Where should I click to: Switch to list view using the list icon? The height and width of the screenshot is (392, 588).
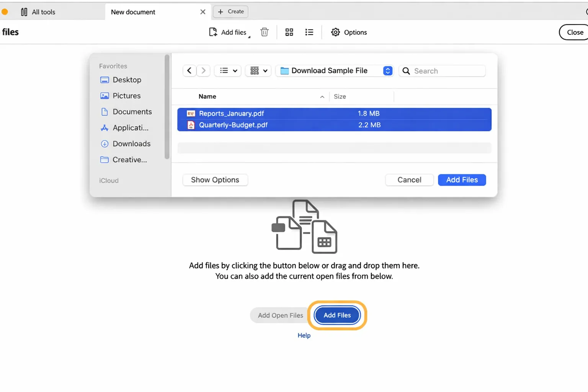pos(309,32)
